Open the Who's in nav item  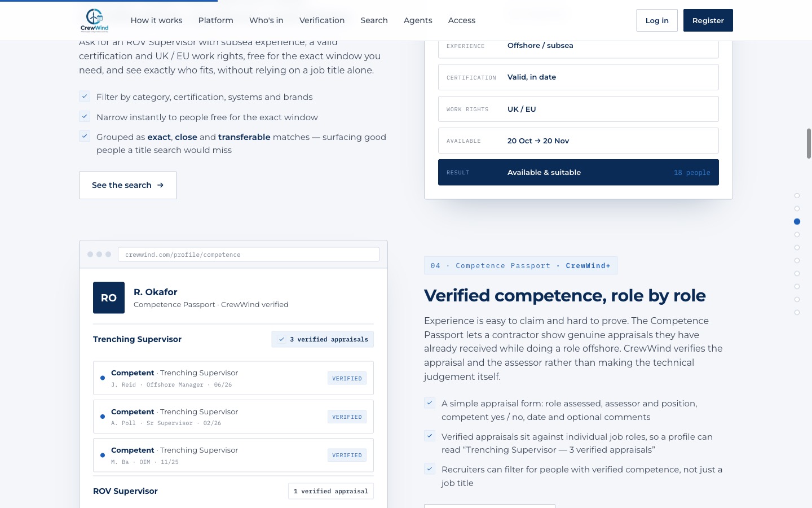(266, 20)
